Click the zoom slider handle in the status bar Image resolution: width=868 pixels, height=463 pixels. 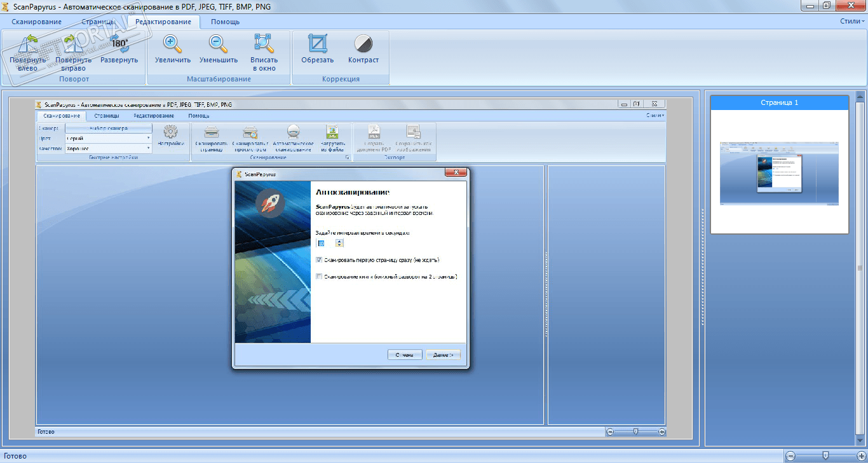coord(825,455)
